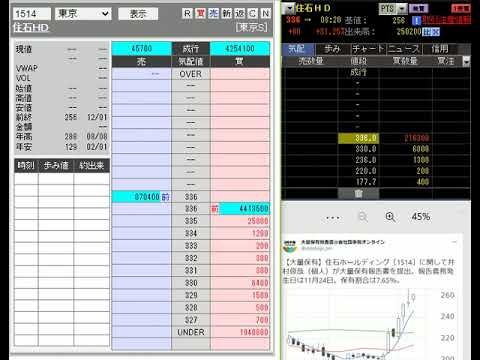
Task: Click the 買 button below the PTS order book
Action: coord(358,193)
